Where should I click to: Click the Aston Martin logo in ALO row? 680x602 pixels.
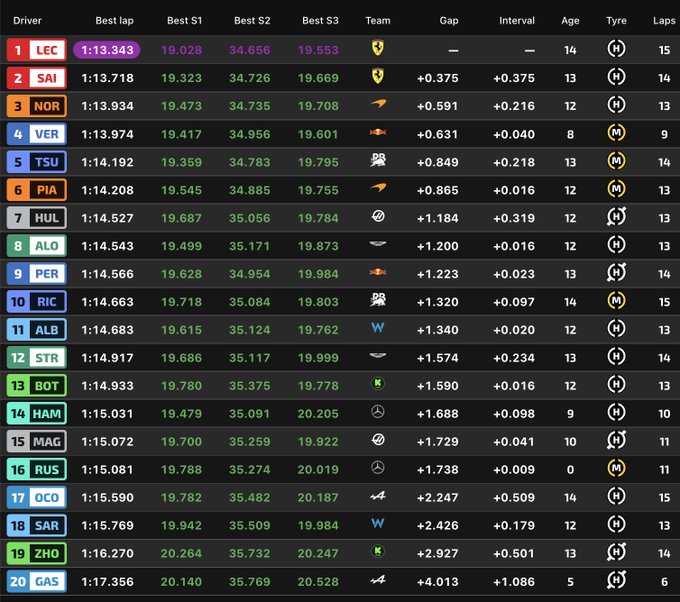[x=378, y=244]
